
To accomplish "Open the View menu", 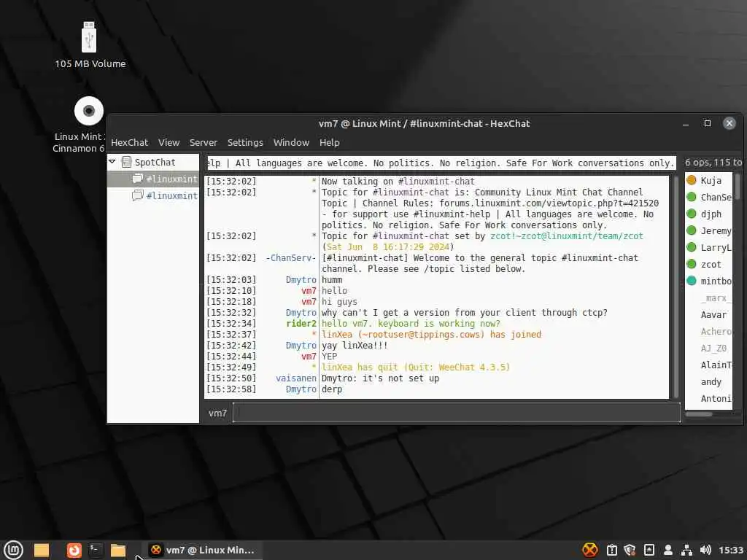I will coord(169,142).
